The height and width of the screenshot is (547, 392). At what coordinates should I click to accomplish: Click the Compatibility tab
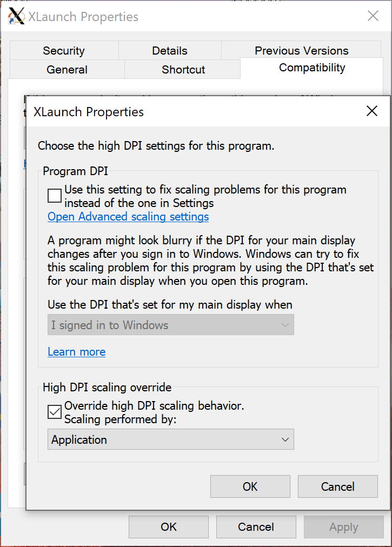click(312, 68)
